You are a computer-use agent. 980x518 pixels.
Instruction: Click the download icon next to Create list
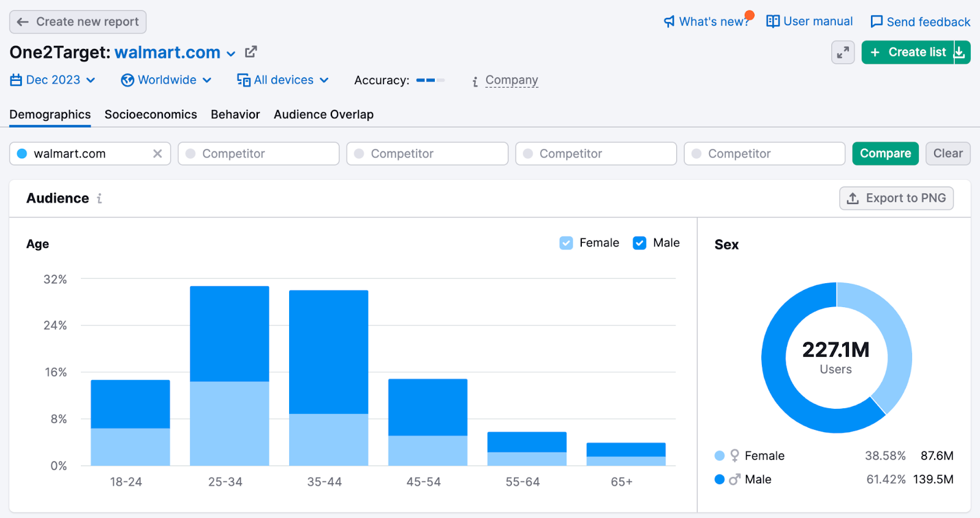[960, 53]
